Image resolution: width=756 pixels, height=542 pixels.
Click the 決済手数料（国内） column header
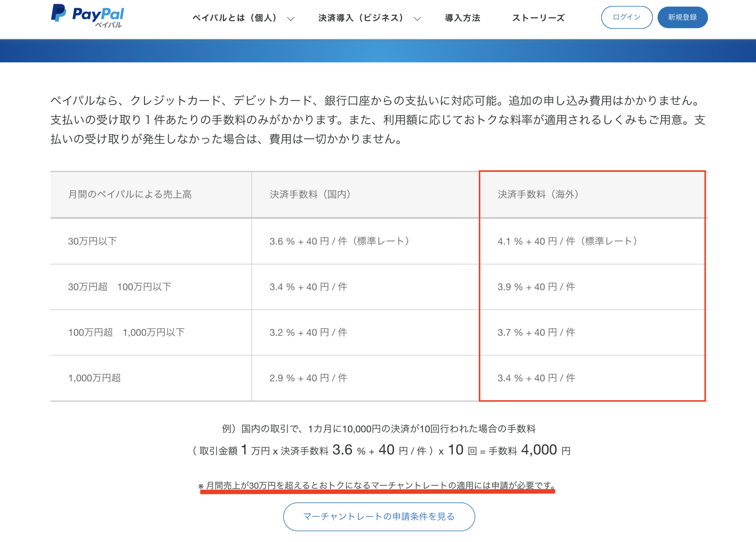tap(310, 194)
